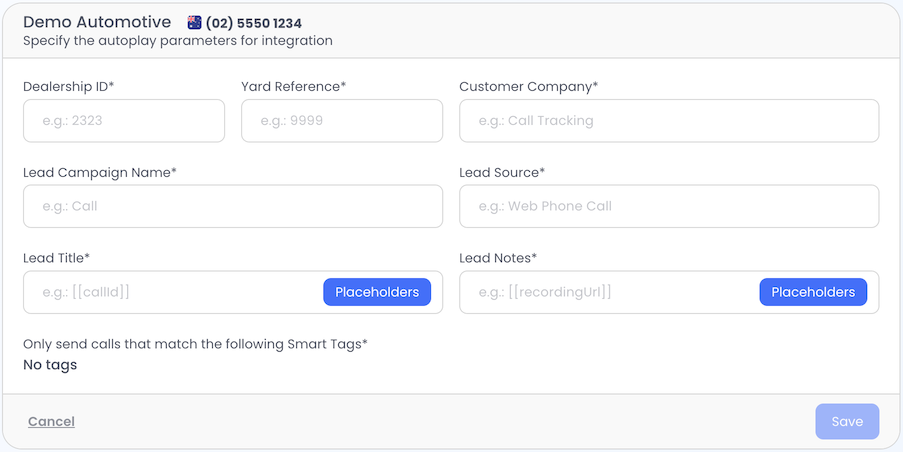Click the Cancel link

[51, 421]
